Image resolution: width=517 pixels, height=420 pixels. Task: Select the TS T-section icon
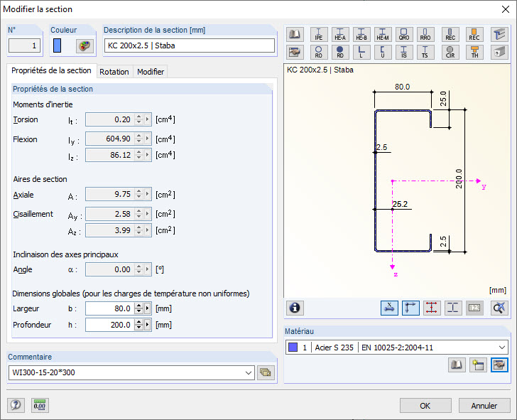click(425, 52)
